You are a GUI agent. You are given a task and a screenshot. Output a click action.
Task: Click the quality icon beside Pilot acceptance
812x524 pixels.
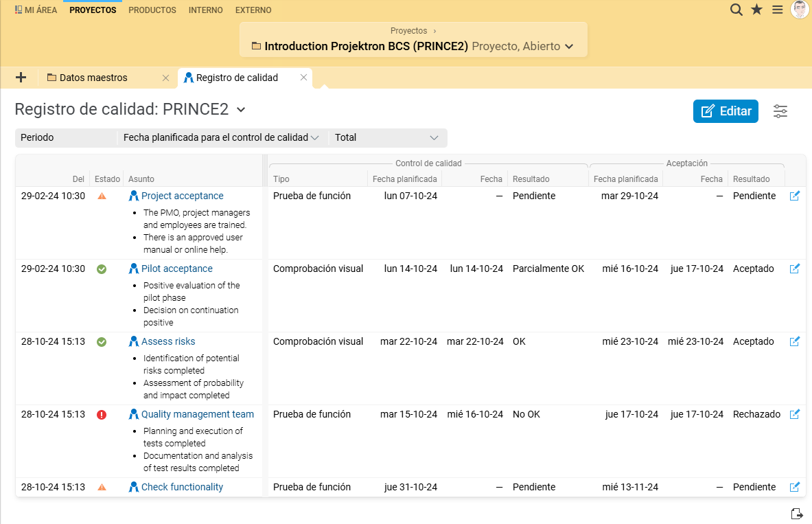[x=134, y=269]
